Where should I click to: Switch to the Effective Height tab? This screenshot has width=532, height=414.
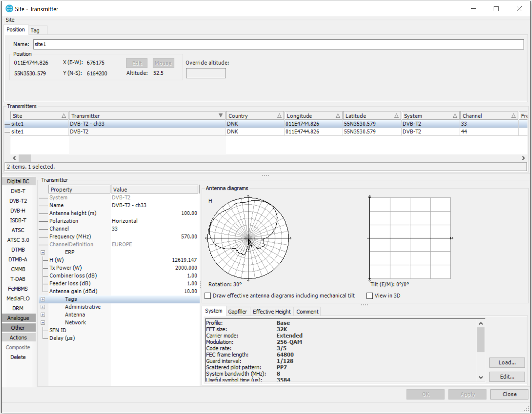[x=272, y=311]
